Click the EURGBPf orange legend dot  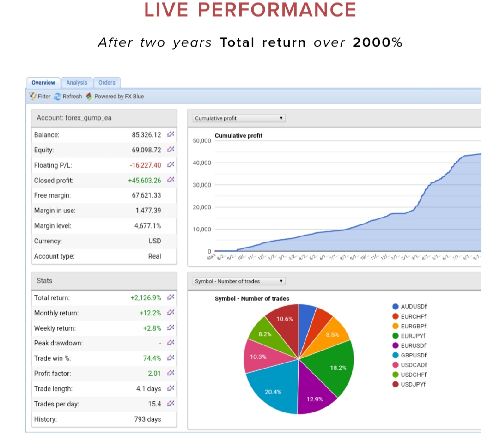point(396,326)
